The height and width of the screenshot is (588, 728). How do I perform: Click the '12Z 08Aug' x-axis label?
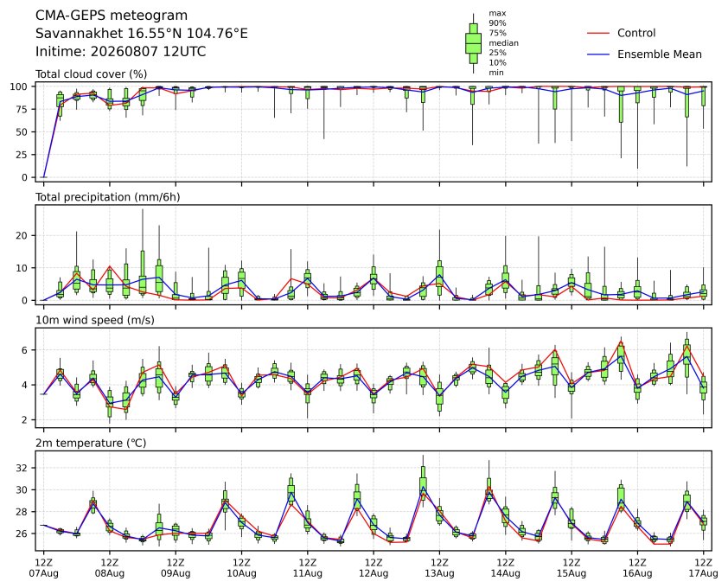point(110,568)
